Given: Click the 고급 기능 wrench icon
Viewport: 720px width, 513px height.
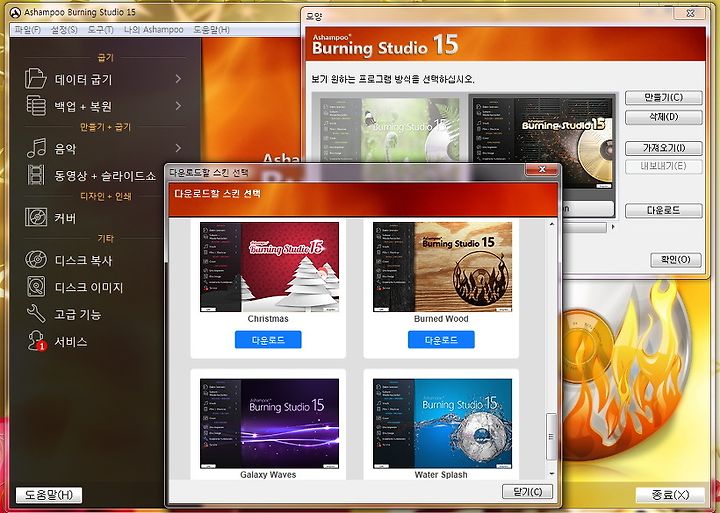Looking at the screenshot, I should coord(36,314).
